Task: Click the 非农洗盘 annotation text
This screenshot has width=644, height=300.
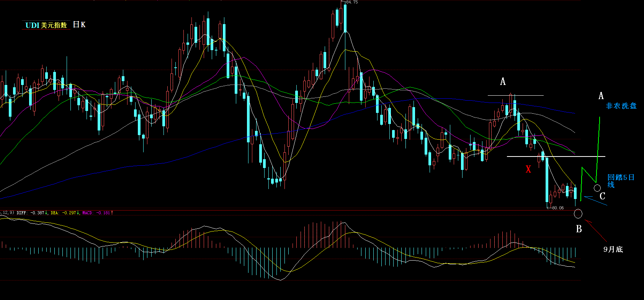Action: point(621,106)
